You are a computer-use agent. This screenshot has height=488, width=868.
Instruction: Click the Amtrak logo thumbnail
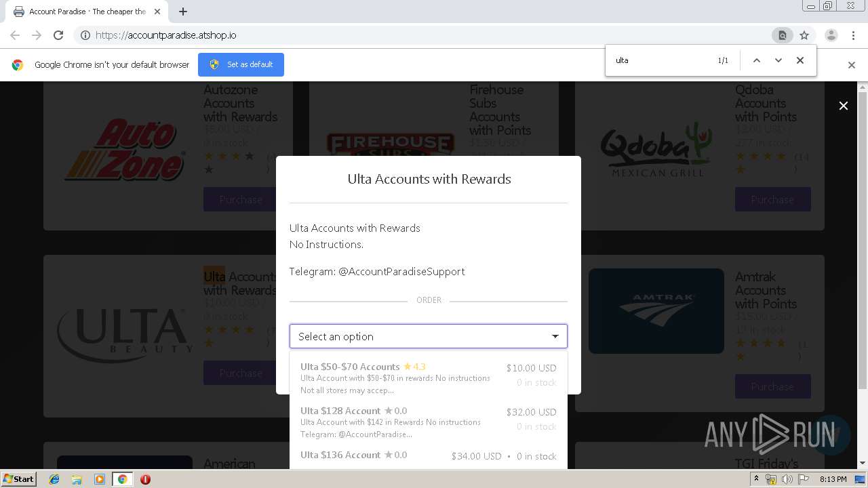[656, 311]
